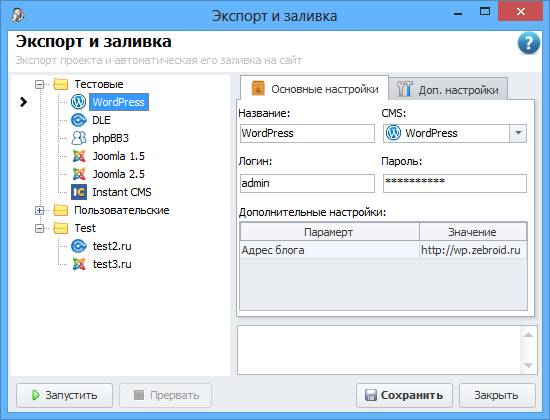Collapse the Тестовые tree folder

coord(40,85)
